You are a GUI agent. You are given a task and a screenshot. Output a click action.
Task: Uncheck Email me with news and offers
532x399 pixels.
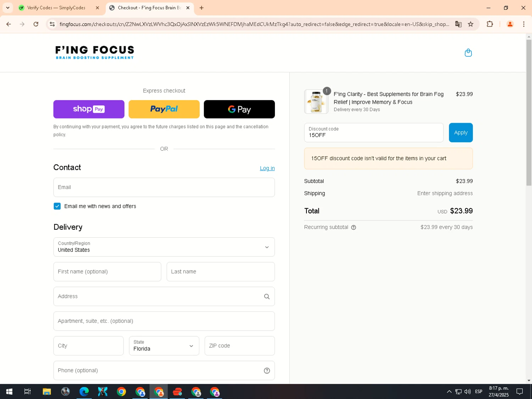point(57,206)
